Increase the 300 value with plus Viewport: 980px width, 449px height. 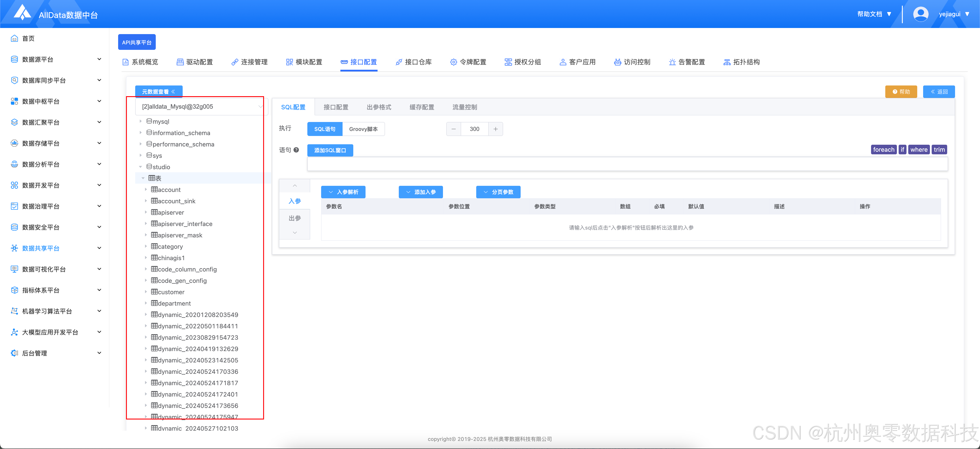point(495,129)
